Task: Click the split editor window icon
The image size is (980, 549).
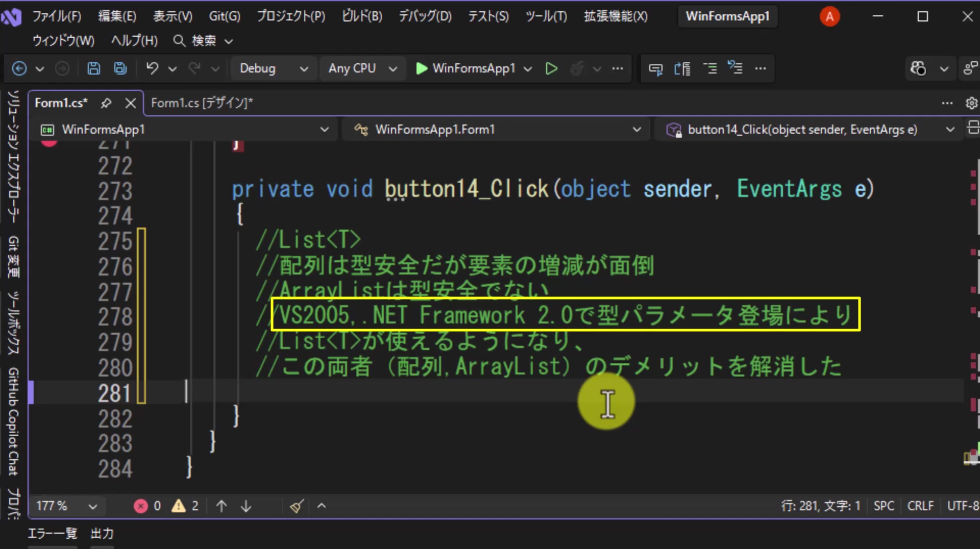Action: tap(973, 128)
